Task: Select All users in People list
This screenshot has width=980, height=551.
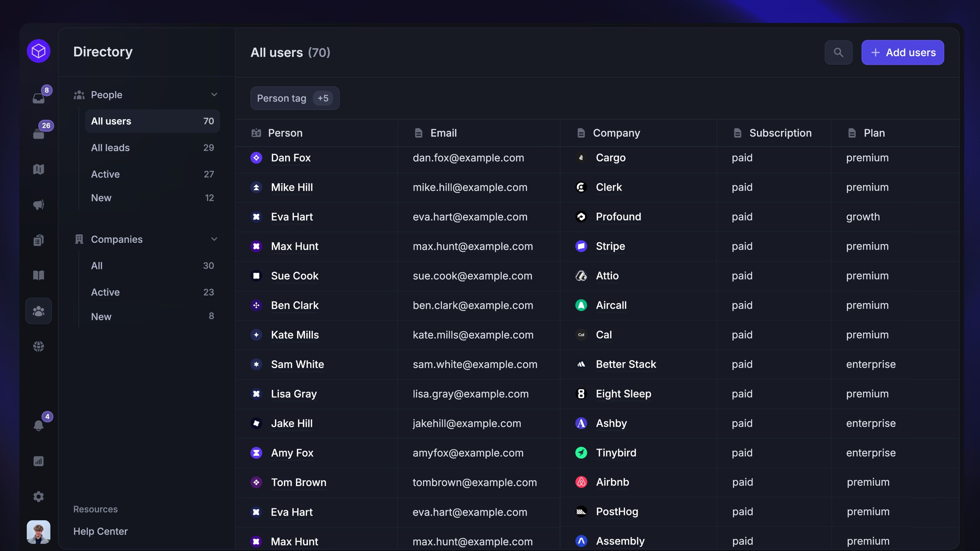Action: (x=153, y=121)
